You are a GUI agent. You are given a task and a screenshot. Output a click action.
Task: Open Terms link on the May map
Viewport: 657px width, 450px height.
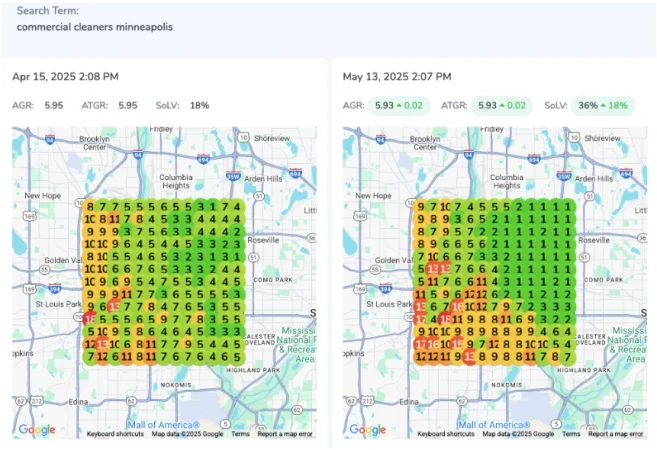[571, 434]
